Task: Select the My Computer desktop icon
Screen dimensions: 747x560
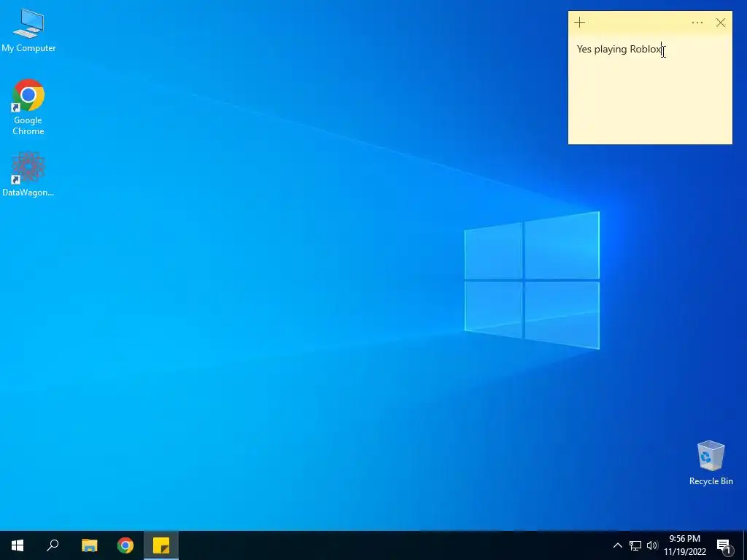Action: pyautogui.click(x=28, y=31)
